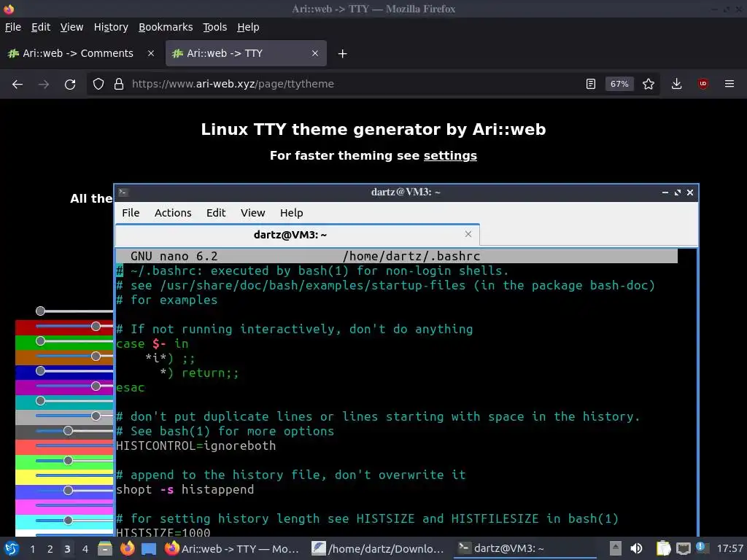Viewport: 747px width, 560px height.
Task: Select the Ari::web -> TTY browser tab
Action: (246, 53)
